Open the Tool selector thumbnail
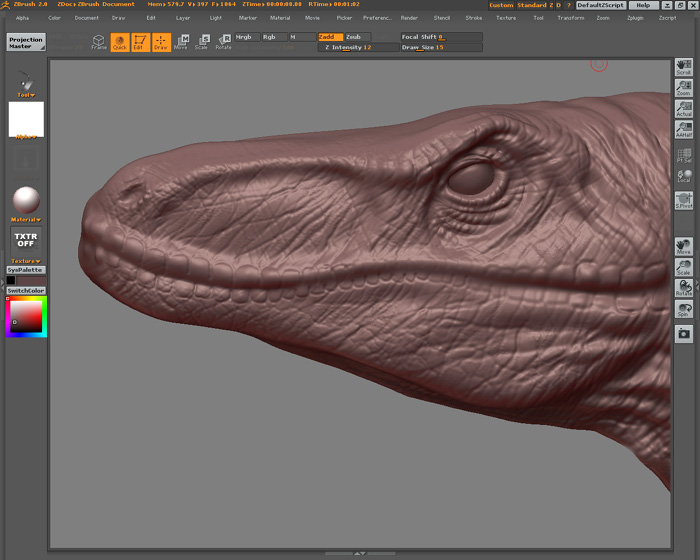Screen dimensions: 700x560 (26, 80)
